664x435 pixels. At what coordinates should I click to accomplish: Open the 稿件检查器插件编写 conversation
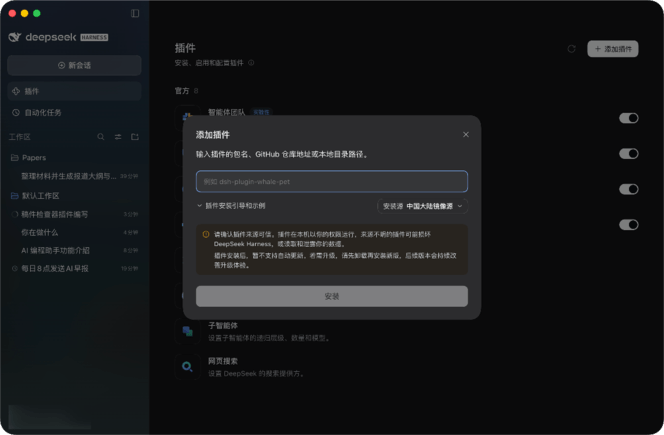click(x=74, y=214)
